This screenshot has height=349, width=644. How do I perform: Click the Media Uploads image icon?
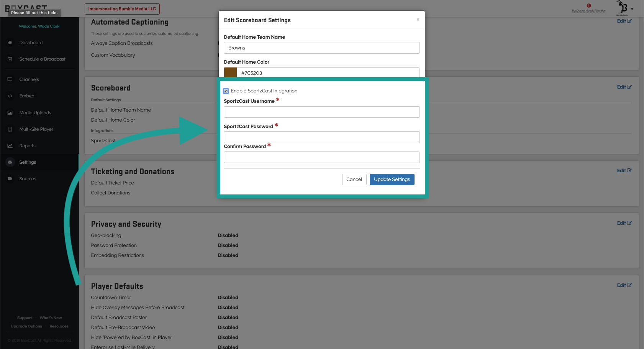tap(10, 113)
